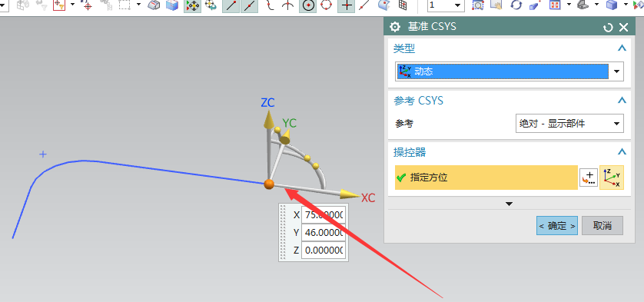Select the Point on Bounded Grid icon
This screenshot has width=644, height=302.
pyautogui.click(x=403, y=5)
